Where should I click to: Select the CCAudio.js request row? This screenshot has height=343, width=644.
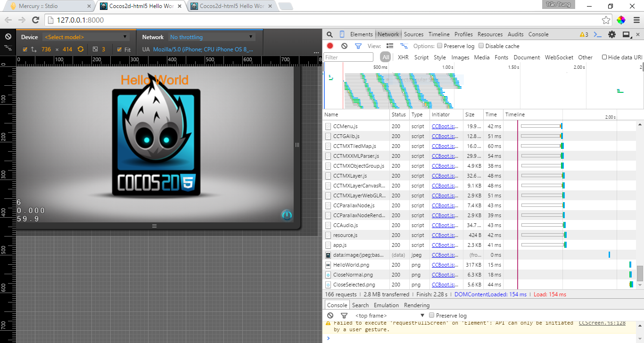tap(480, 225)
